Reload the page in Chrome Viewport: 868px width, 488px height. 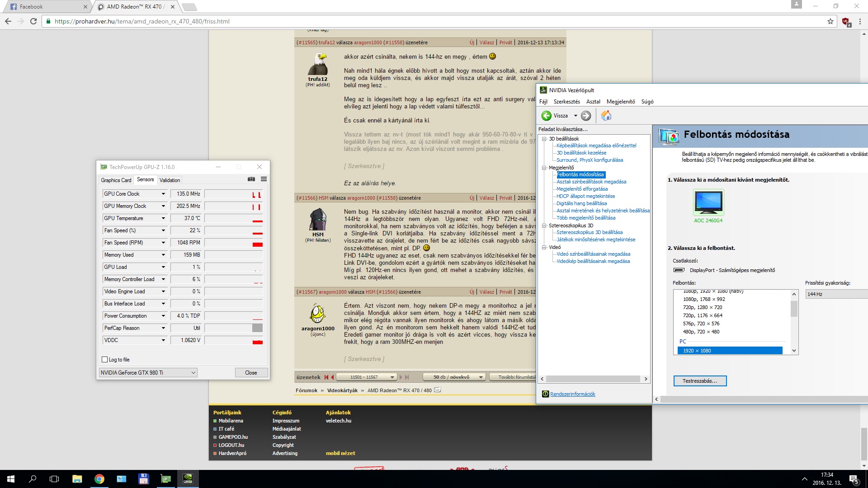(33, 21)
